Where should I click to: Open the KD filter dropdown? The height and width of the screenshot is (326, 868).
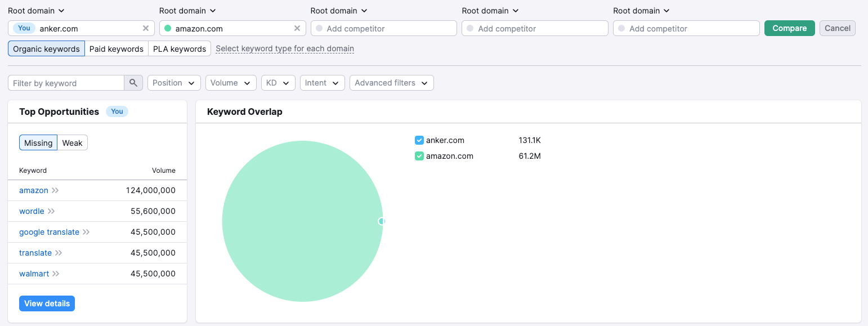click(278, 83)
